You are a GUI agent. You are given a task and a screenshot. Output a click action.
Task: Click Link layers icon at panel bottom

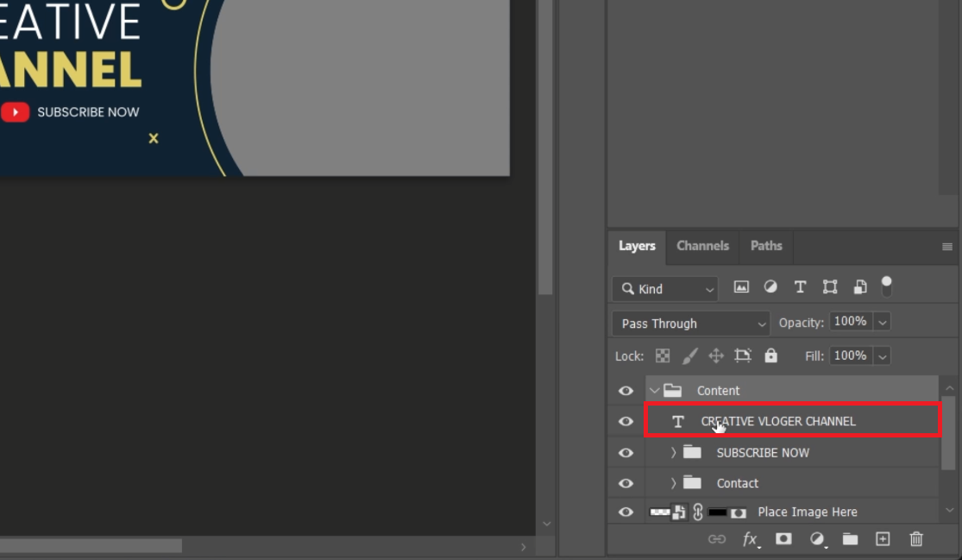(717, 539)
